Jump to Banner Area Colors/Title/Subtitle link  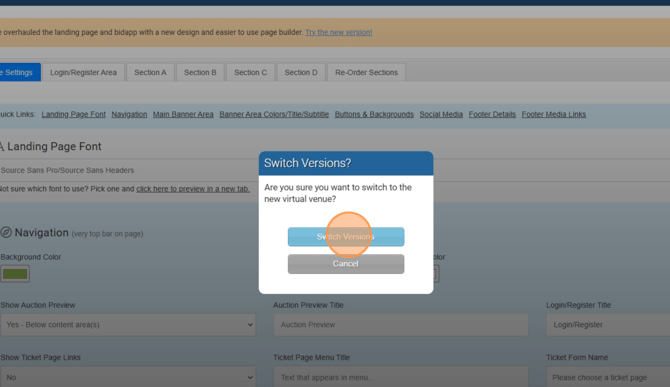pos(274,114)
